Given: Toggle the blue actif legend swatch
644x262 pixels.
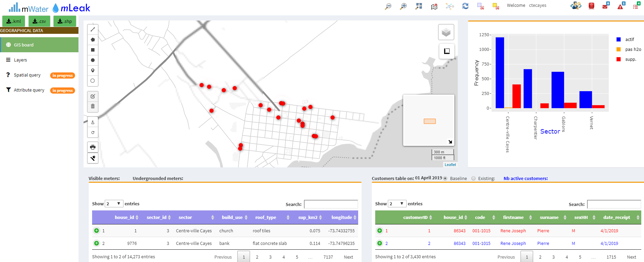Looking at the screenshot, I should [x=618, y=39].
